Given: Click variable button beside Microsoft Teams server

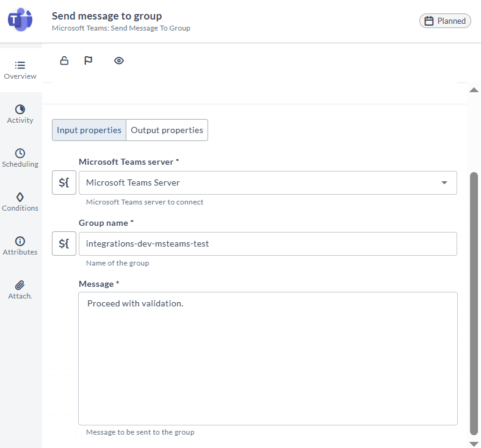Looking at the screenshot, I should [64, 182].
